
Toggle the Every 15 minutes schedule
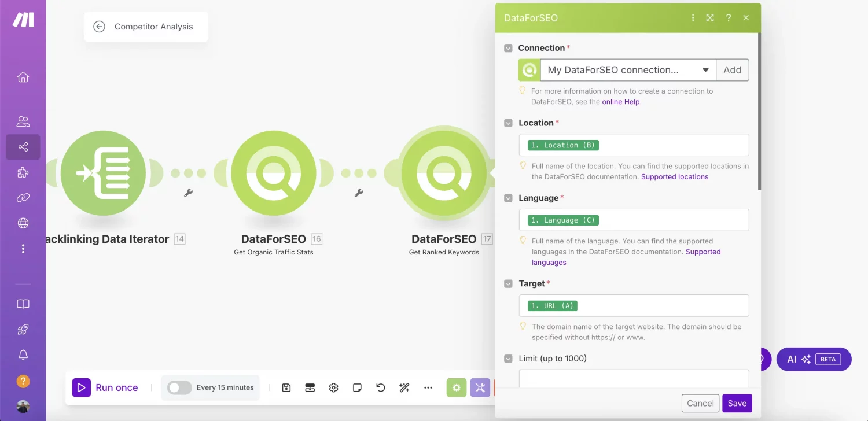pos(179,387)
